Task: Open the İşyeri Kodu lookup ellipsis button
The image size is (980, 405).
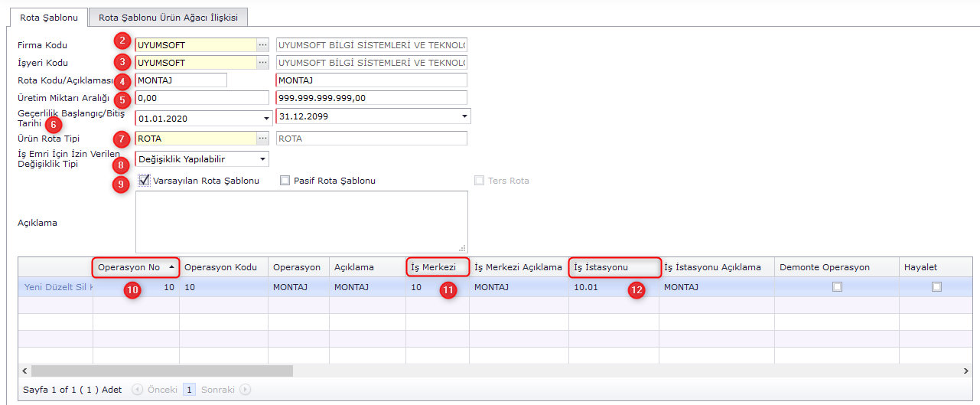Action: pyautogui.click(x=262, y=63)
